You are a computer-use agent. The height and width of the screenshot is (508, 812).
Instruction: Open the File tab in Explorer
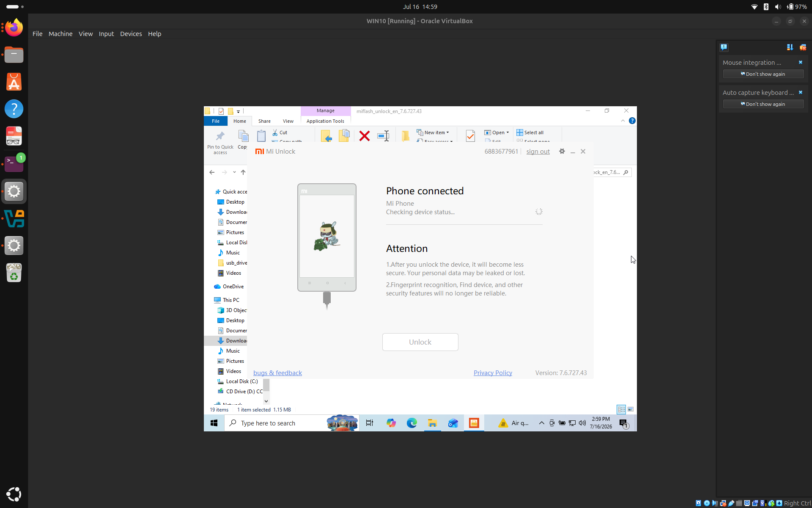(216, 121)
